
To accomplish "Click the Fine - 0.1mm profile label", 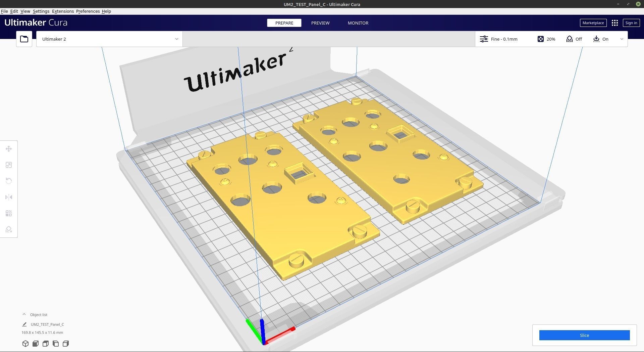I will [504, 39].
